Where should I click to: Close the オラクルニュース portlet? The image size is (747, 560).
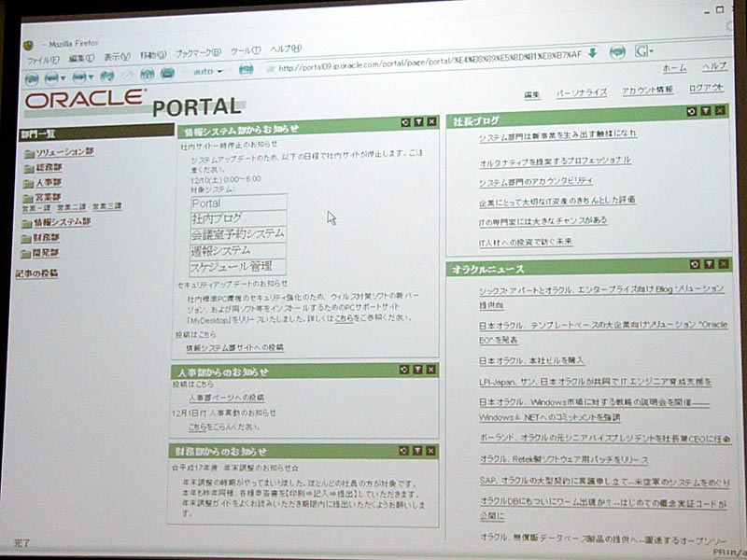[724, 264]
